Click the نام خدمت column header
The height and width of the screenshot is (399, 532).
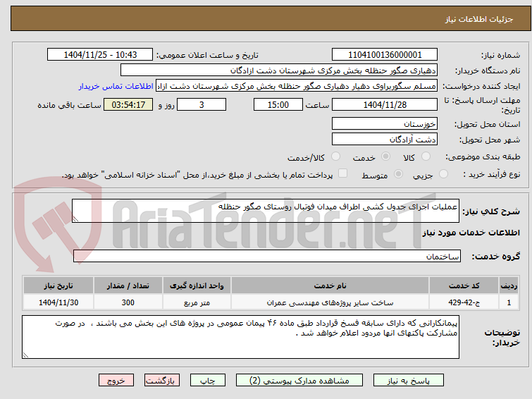click(x=330, y=286)
